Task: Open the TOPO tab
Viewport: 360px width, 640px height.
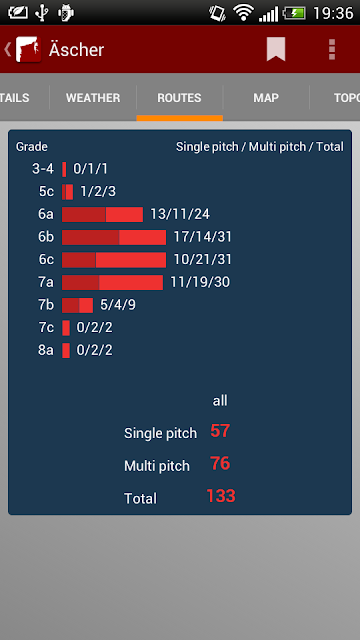Action: point(335,98)
